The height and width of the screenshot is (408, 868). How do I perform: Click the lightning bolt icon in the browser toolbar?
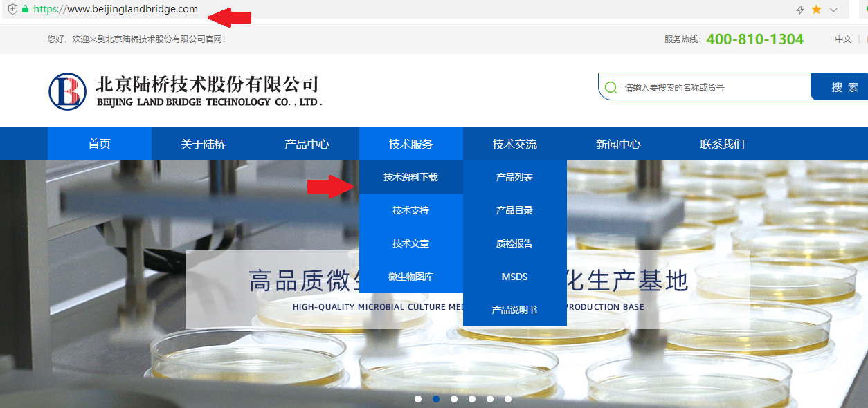[799, 10]
